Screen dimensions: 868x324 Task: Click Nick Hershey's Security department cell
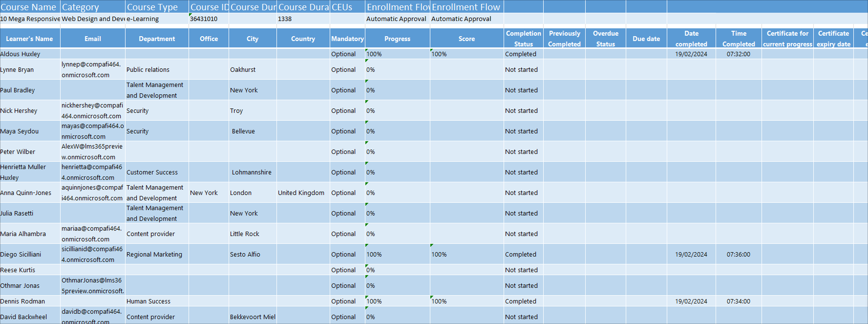tap(157, 110)
